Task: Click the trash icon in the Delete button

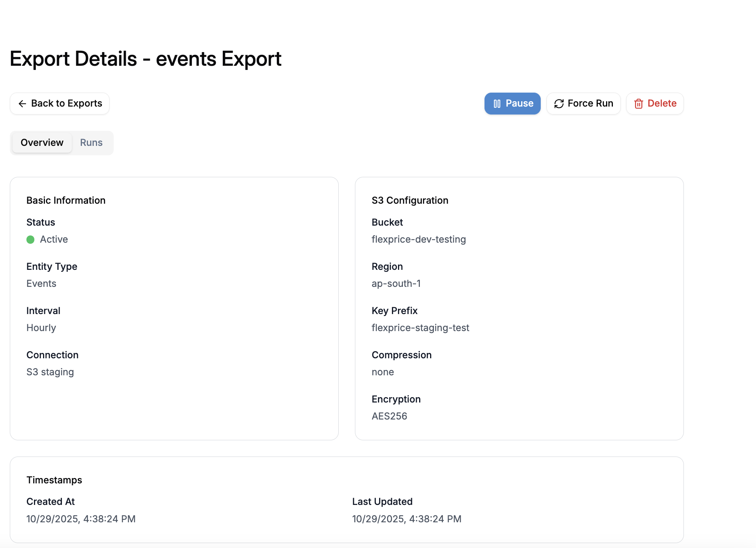Action: pyautogui.click(x=639, y=103)
